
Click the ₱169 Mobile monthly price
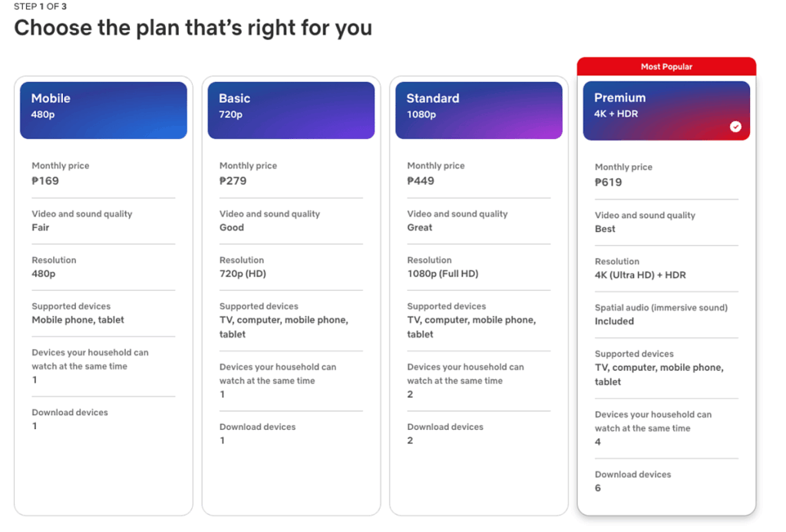pos(45,181)
